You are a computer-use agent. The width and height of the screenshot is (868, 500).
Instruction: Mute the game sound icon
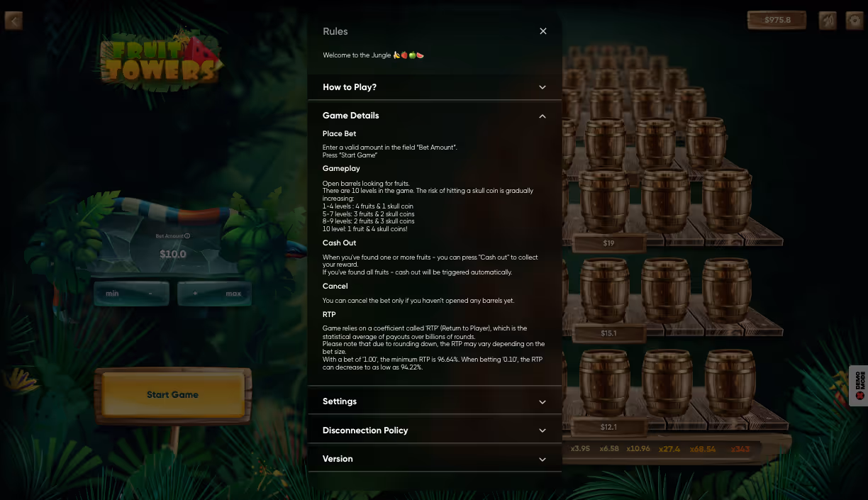pos(828,21)
